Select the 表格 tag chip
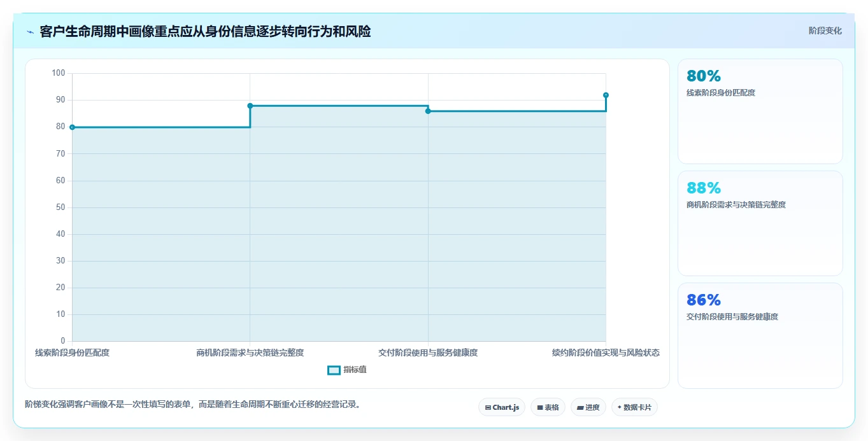This screenshot has height=441, width=868. [548, 407]
